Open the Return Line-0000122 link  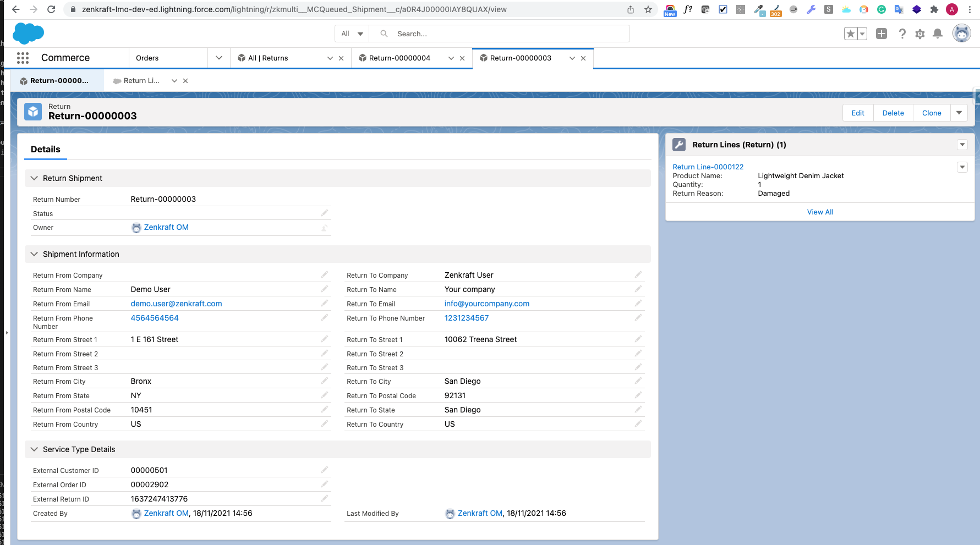click(x=708, y=167)
